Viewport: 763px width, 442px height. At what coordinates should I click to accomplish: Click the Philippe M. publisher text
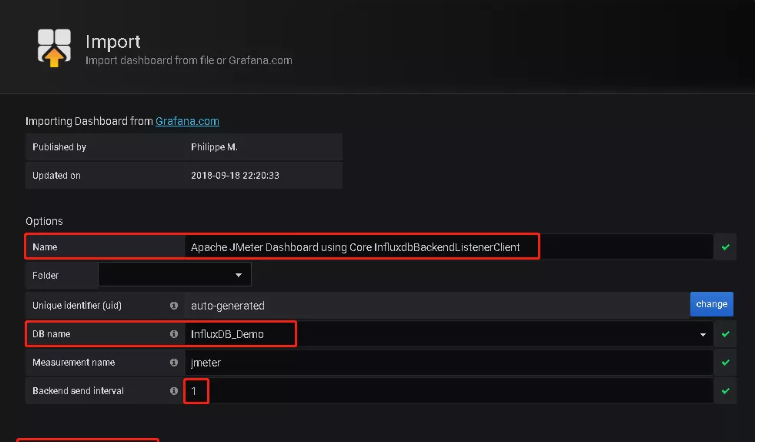point(214,147)
